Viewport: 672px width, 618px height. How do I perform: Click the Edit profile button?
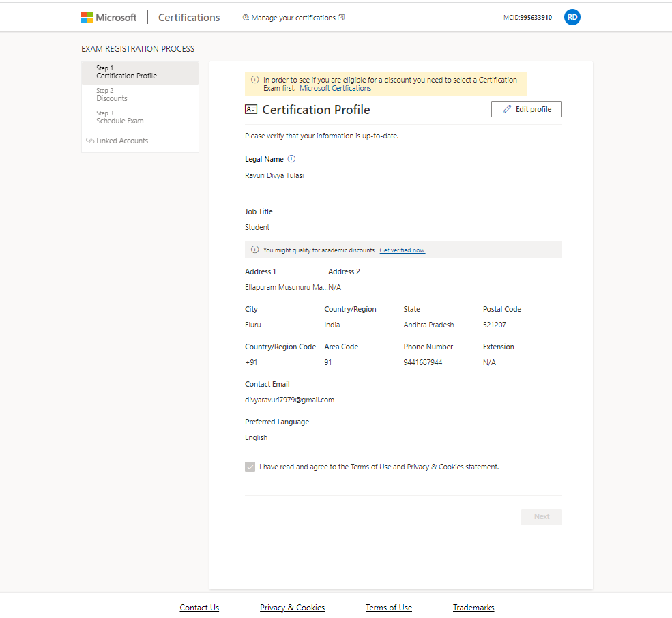point(526,109)
